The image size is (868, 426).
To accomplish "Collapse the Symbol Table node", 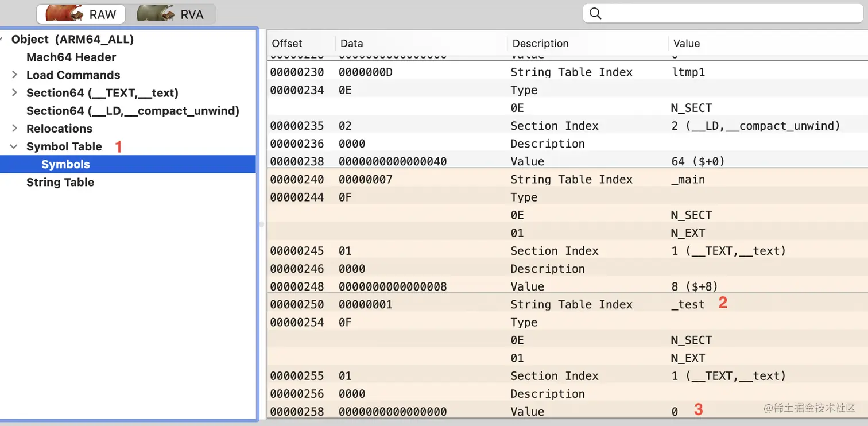I will [x=15, y=146].
